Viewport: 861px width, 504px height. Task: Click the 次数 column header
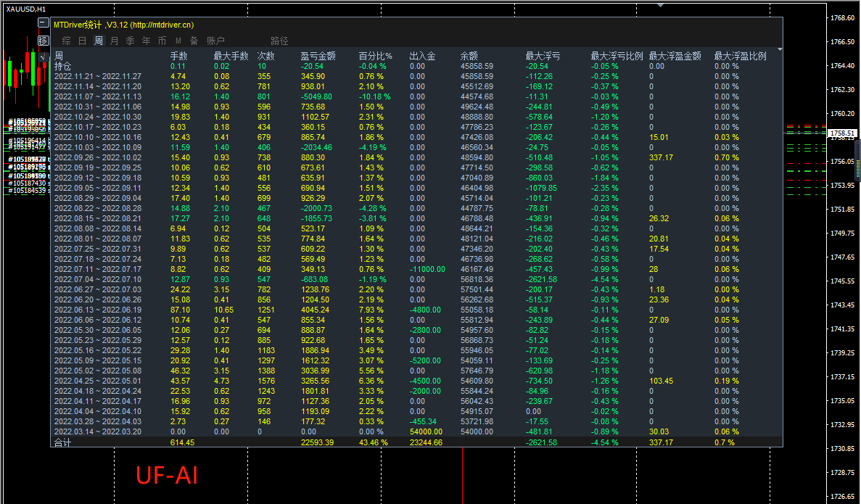coord(266,56)
